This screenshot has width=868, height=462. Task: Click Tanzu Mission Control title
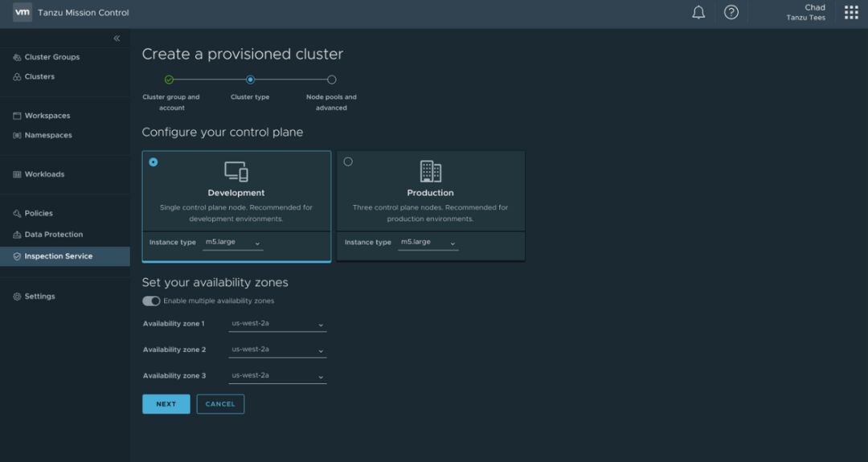point(84,12)
